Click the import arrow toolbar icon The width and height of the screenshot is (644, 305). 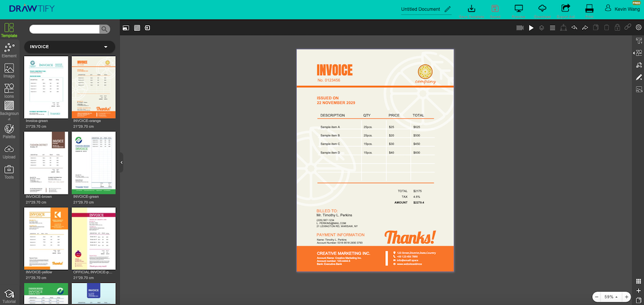tap(147, 28)
